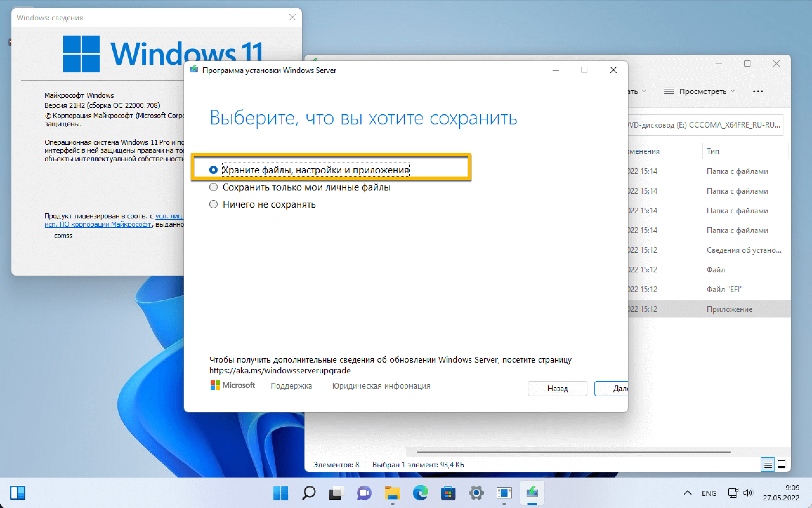Open File Explorer from taskbar
Screen dimensions: 812x508
pos(392,493)
